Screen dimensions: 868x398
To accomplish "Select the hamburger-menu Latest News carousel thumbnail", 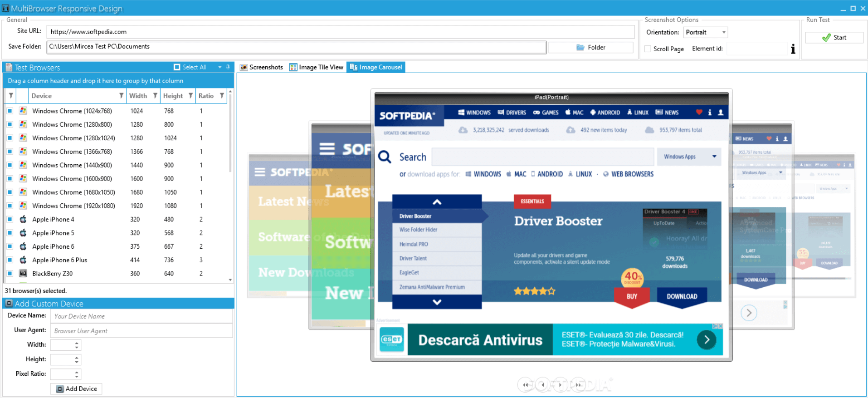I will [279, 227].
